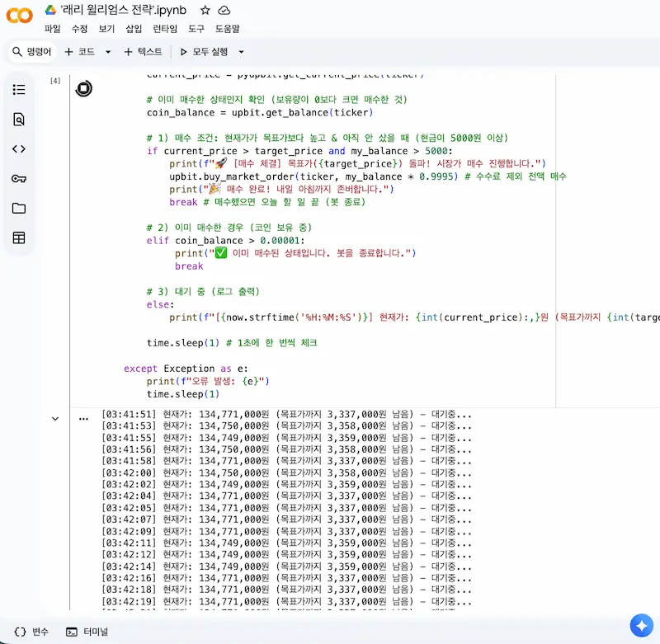660x644 pixels.
Task: Click the output line at [03:42:19]
Action: click(286, 601)
